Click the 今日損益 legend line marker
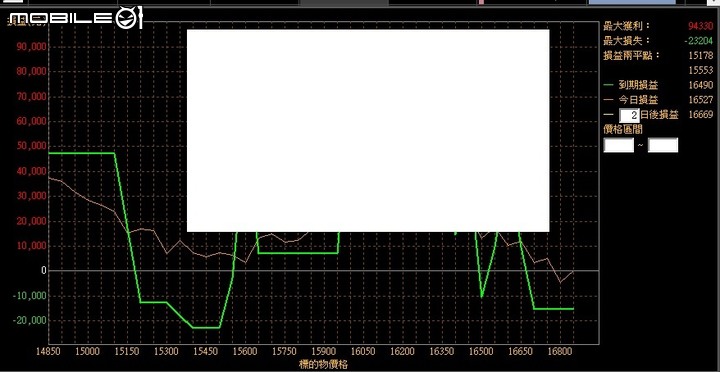720x372 pixels. coord(608,100)
